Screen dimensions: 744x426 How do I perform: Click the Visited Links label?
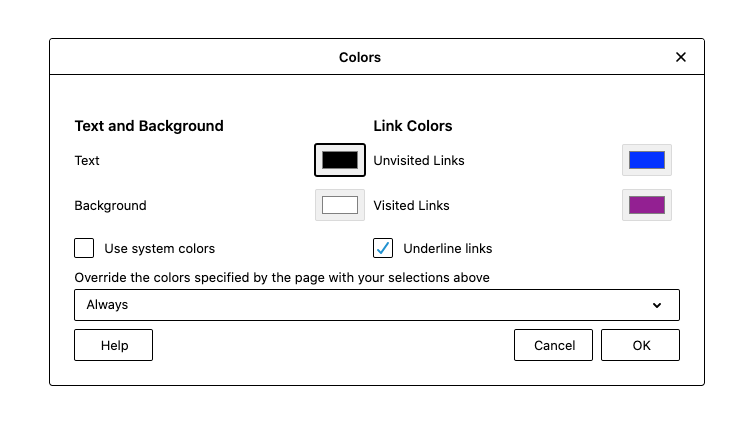[411, 205]
